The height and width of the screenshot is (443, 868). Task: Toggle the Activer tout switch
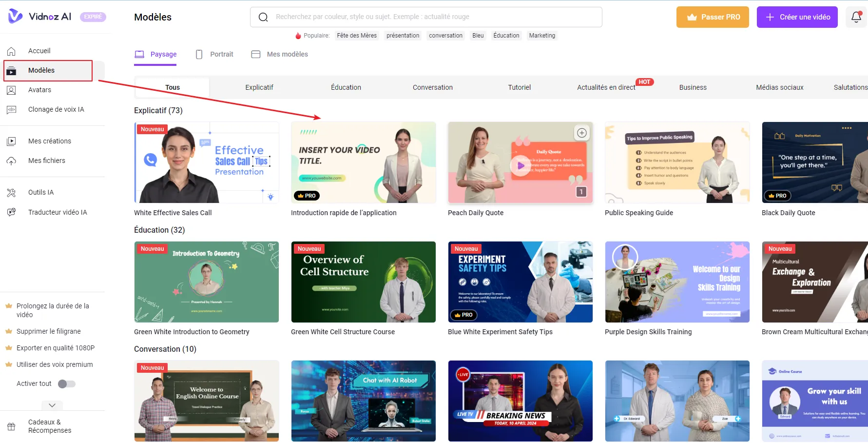(67, 384)
